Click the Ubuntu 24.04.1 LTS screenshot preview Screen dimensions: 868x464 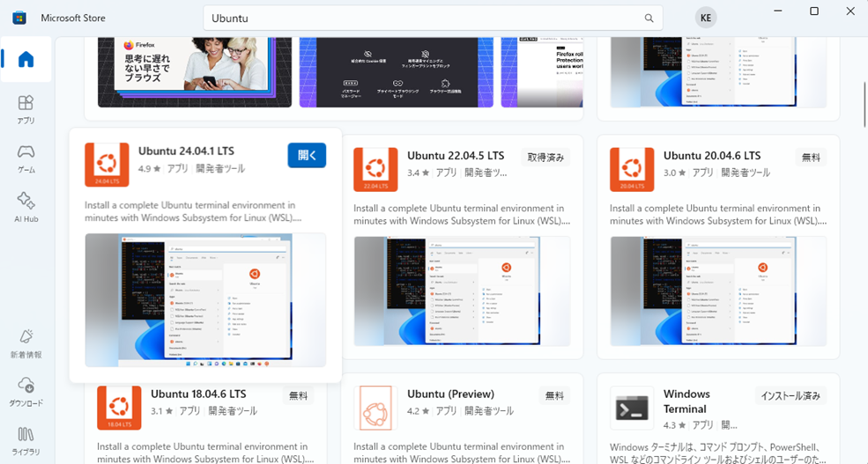(x=205, y=300)
